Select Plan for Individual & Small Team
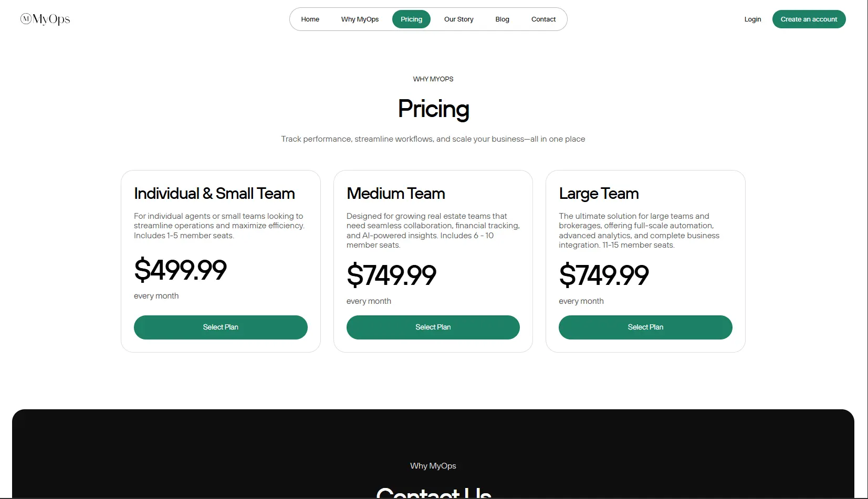This screenshot has width=868, height=499. coord(221,327)
